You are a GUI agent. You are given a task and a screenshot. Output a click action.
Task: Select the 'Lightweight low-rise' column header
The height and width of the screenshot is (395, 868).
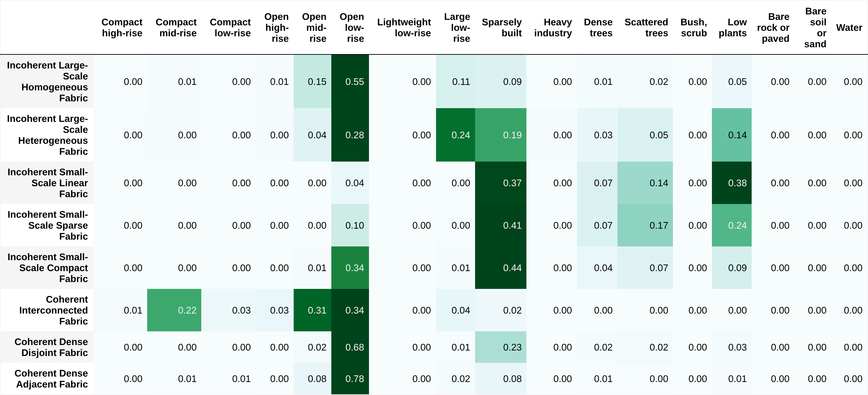tap(404, 28)
